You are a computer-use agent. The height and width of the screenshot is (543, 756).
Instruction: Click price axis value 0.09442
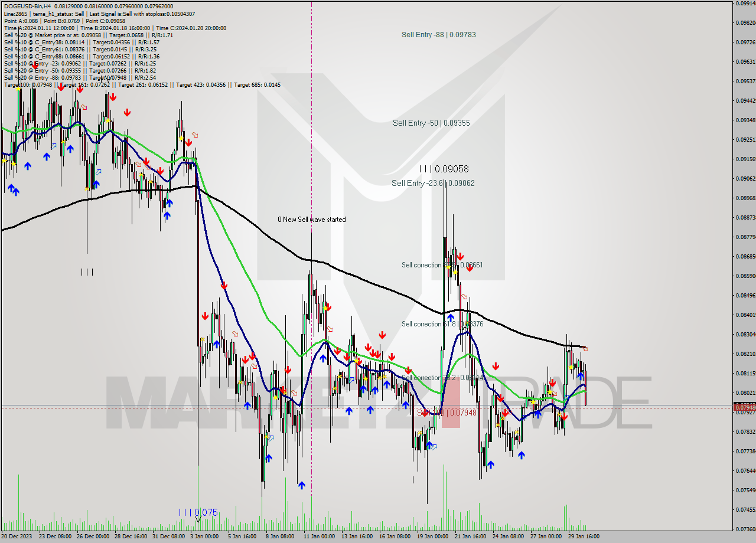click(x=745, y=100)
